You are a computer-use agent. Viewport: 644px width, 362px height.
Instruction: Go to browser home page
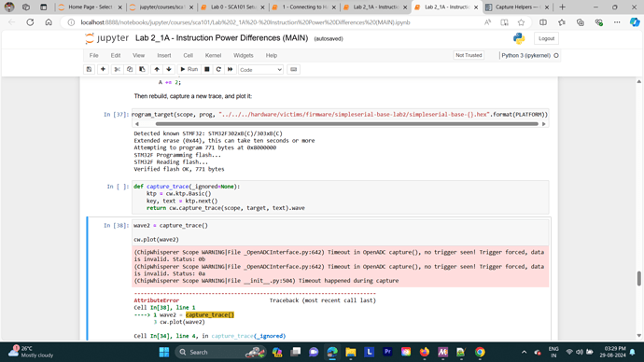pos(49,22)
